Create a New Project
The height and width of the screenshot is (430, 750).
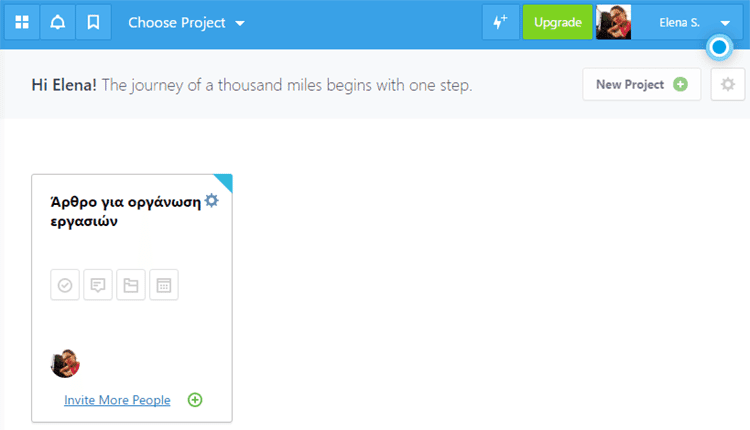(641, 85)
